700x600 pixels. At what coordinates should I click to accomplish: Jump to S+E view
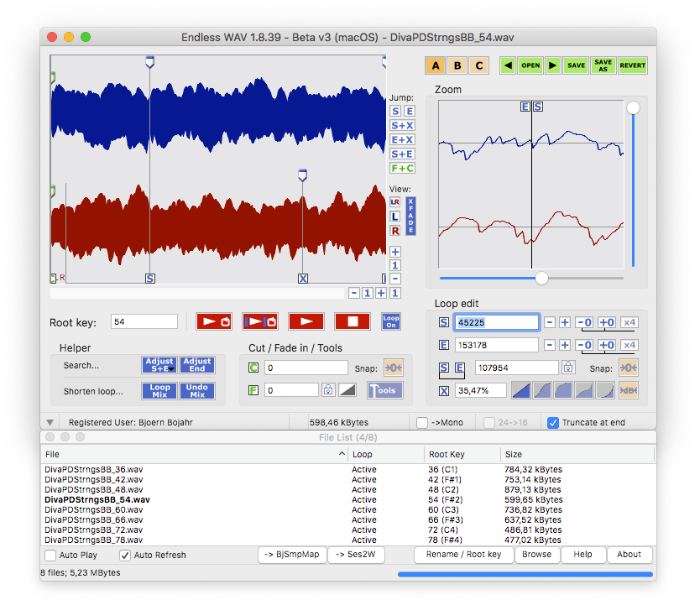click(x=402, y=154)
